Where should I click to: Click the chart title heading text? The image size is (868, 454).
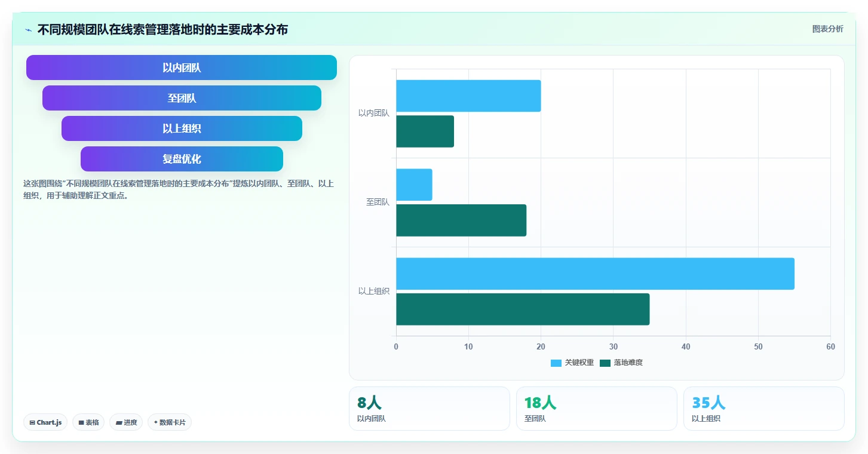click(162, 29)
